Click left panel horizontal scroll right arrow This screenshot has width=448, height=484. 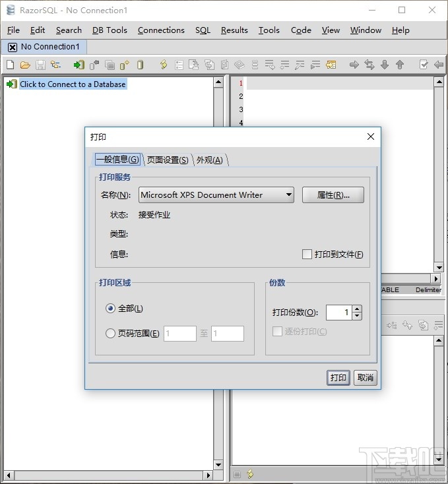tap(208, 475)
